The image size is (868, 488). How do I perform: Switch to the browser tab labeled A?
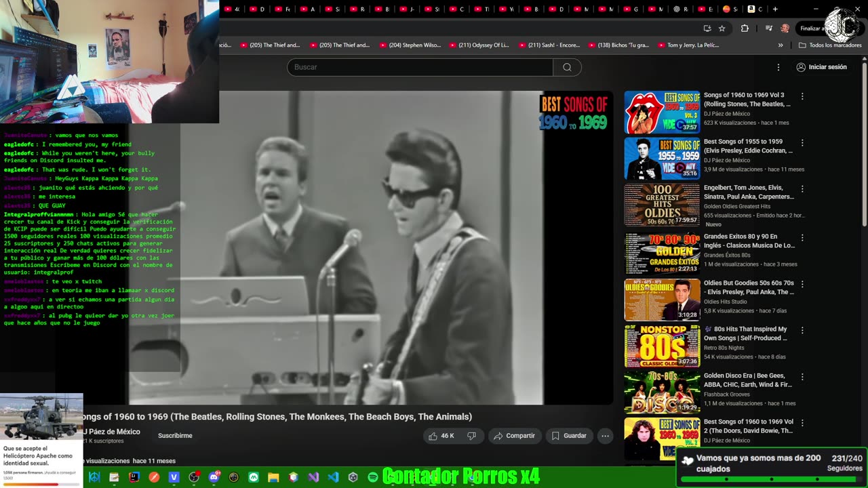[x=307, y=9]
